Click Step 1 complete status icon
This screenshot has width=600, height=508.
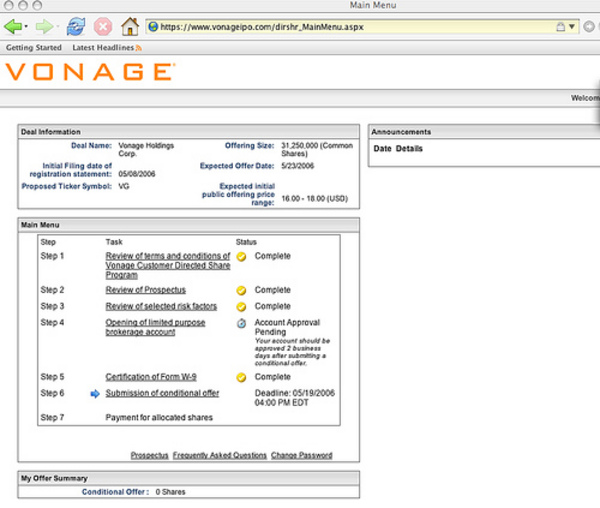point(241,257)
